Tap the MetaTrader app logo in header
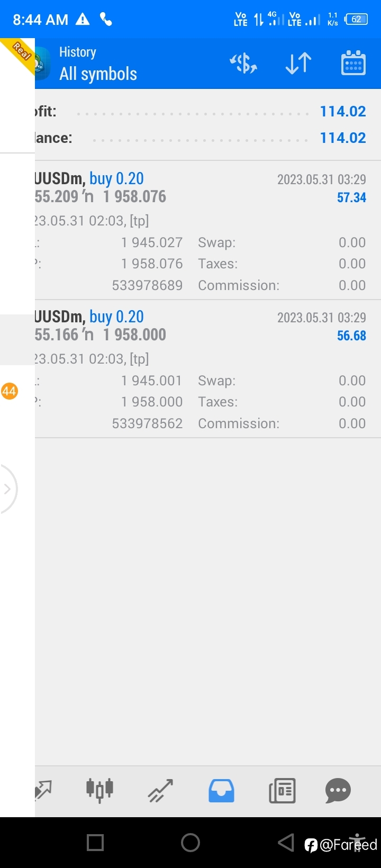381x868 pixels. pyautogui.click(x=42, y=63)
